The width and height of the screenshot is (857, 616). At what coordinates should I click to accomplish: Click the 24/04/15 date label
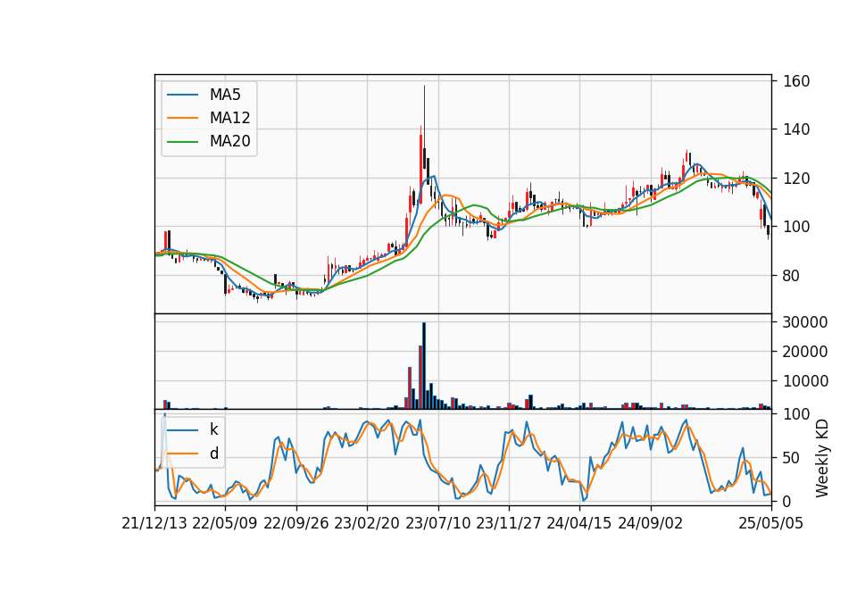pos(579,524)
